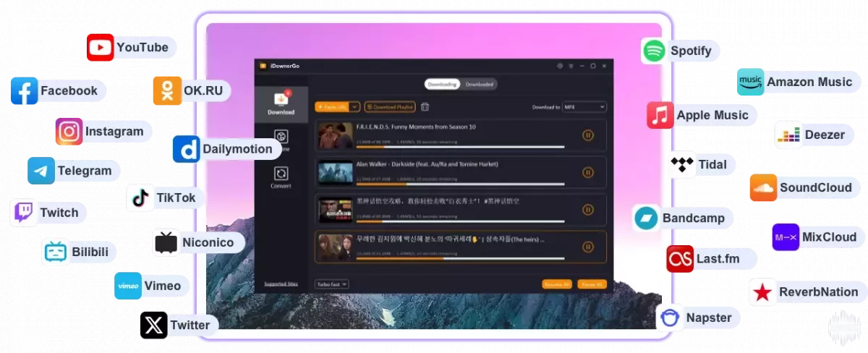Click the Tidal logo icon

[x=681, y=164]
